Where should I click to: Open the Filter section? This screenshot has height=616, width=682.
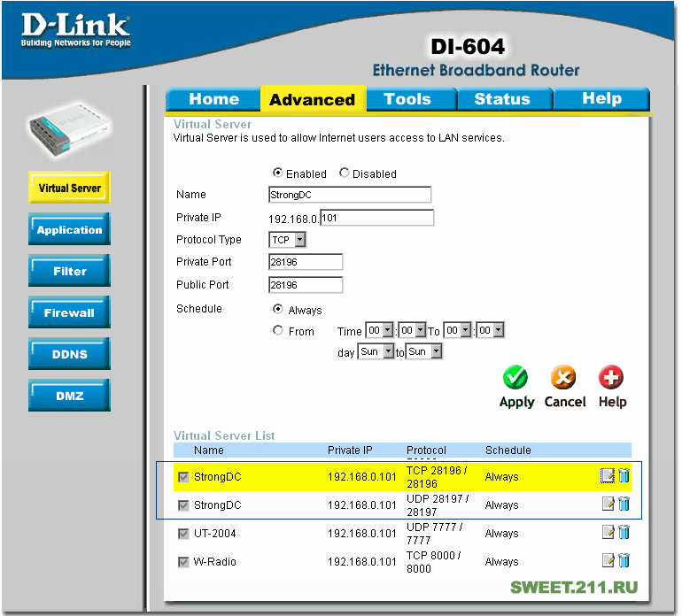[x=70, y=271]
